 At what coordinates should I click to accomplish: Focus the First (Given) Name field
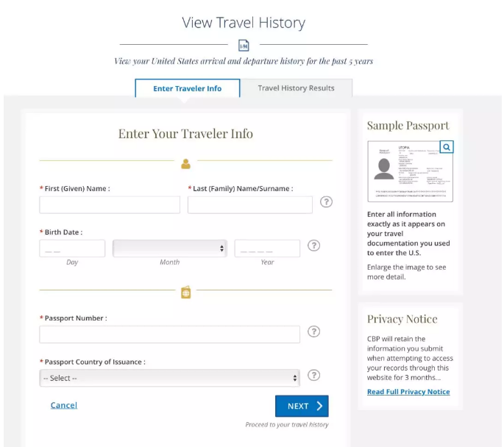pos(110,204)
